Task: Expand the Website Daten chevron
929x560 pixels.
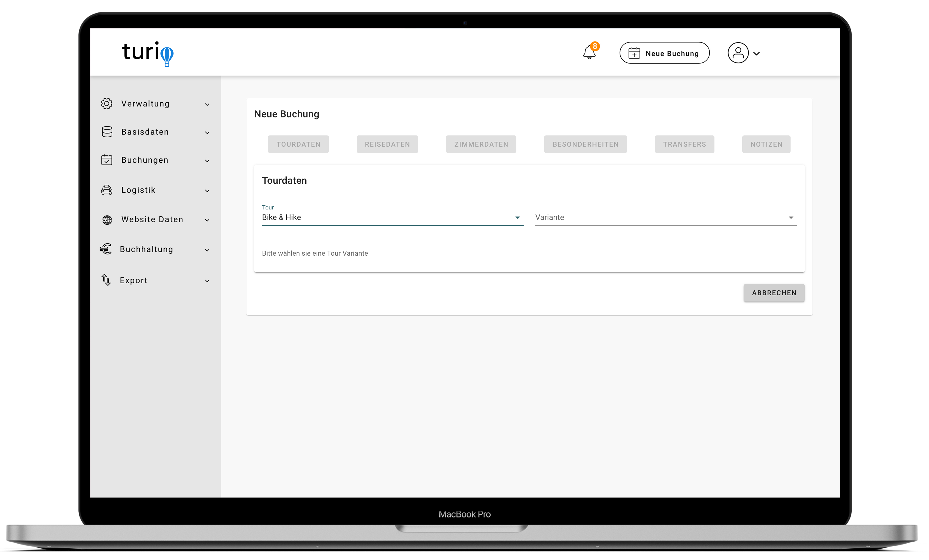Action: point(207,220)
